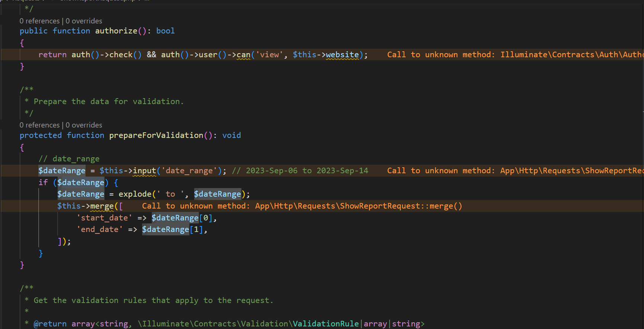Image resolution: width=644 pixels, height=329 pixels.
Task: Click $dateRange variable inside the if condition
Action: tap(81, 183)
